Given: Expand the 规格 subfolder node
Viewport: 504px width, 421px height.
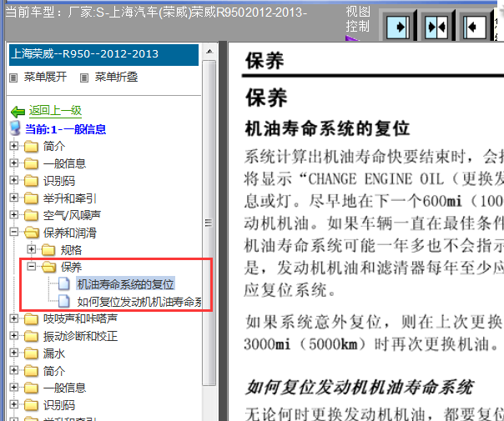Looking at the screenshot, I should tap(31, 249).
